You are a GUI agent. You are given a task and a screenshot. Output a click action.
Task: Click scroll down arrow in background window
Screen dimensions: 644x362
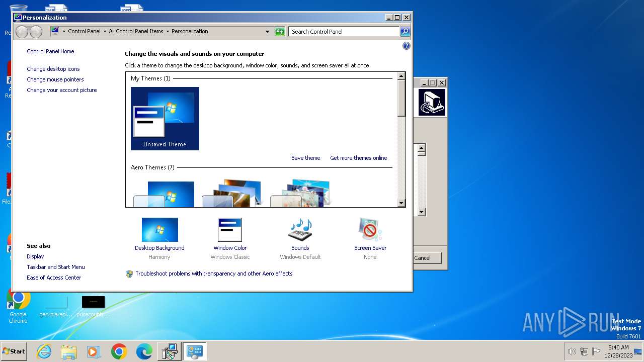coord(422,212)
